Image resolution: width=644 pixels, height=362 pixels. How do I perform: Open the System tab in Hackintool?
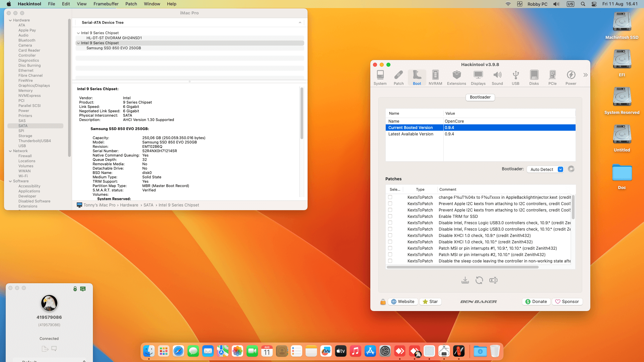(380, 77)
